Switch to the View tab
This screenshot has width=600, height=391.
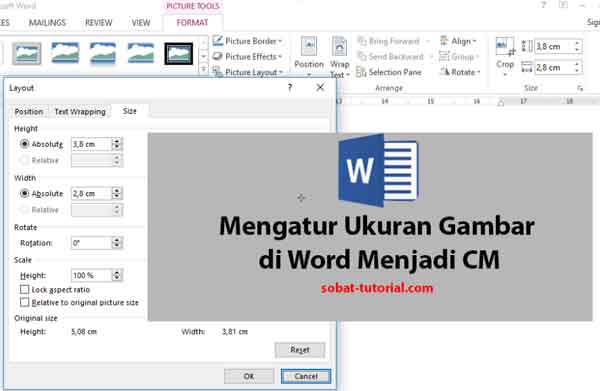click(x=141, y=23)
